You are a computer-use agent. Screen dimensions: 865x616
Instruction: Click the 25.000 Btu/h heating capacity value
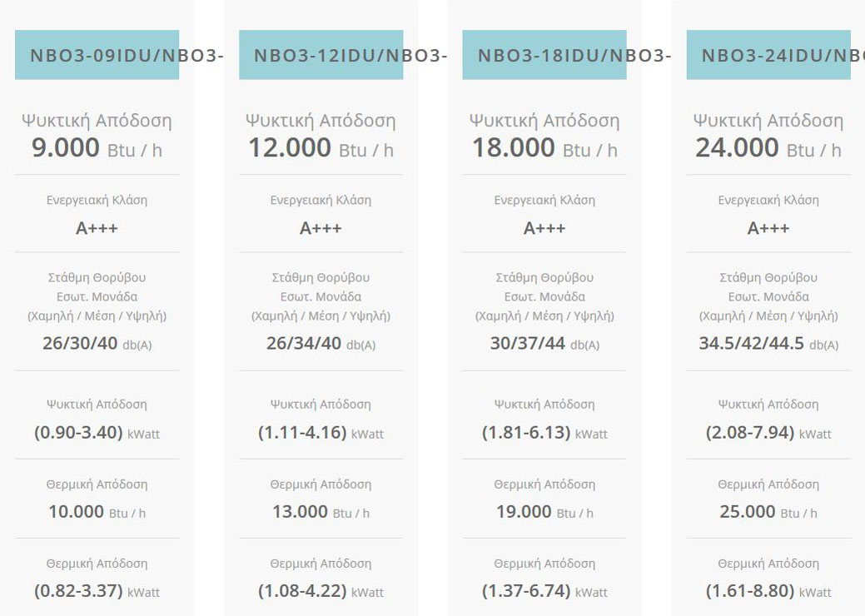pos(768,512)
